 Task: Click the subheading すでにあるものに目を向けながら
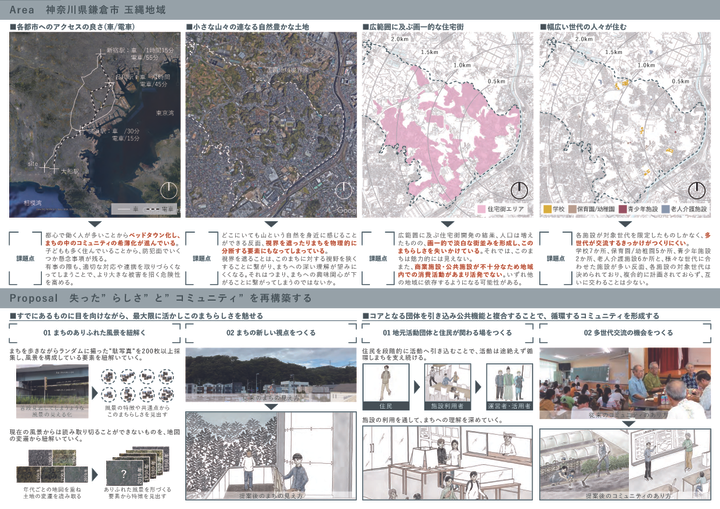click(136, 316)
